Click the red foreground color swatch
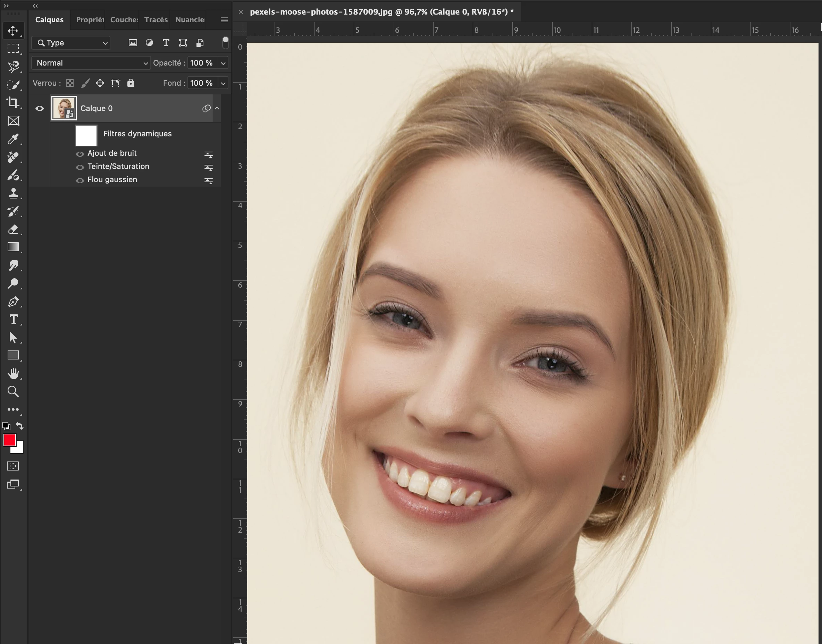The height and width of the screenshot is (644, 822). pyautogui.click(x=9, y=440)
